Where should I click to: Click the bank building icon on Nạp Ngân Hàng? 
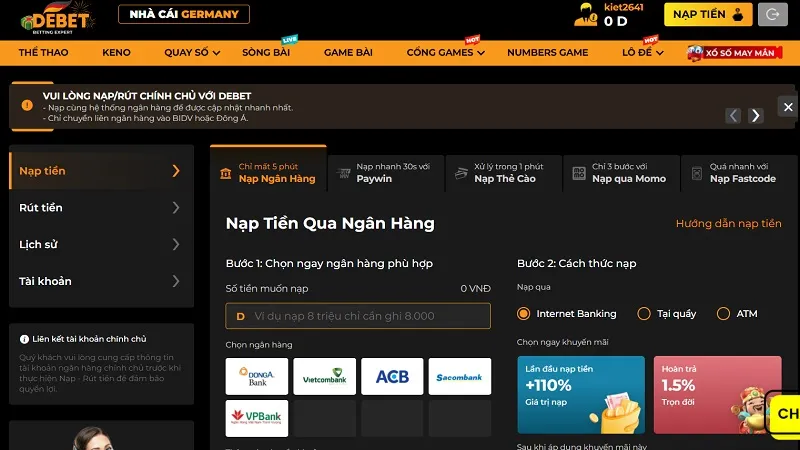pyautogui.click(x=226, y=173)
